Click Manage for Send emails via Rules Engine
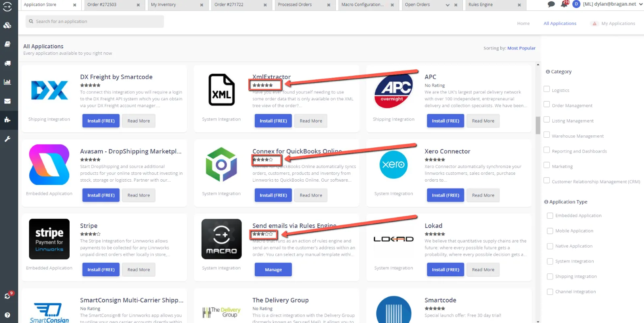The image size is (644, 323). tap(273, 270)
